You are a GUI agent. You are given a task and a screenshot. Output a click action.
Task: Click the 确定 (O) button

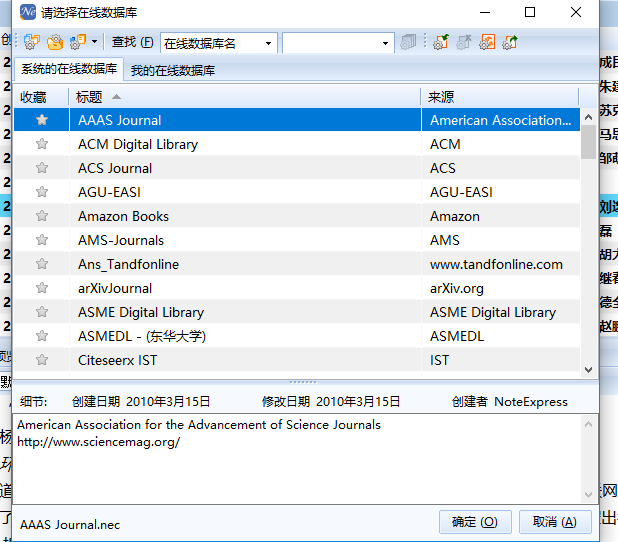point(475,522)
